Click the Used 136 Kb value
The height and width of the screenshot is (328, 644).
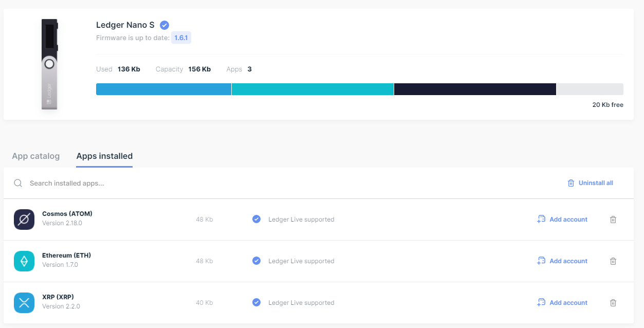(128, 69)
